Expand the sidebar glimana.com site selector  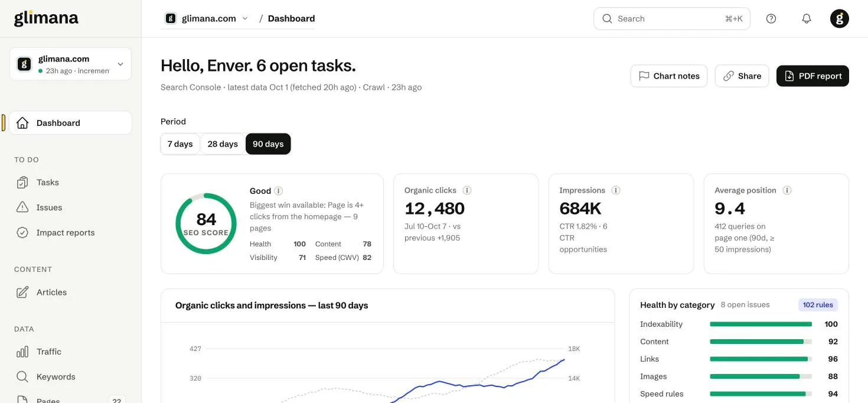(x=70, y=64)
